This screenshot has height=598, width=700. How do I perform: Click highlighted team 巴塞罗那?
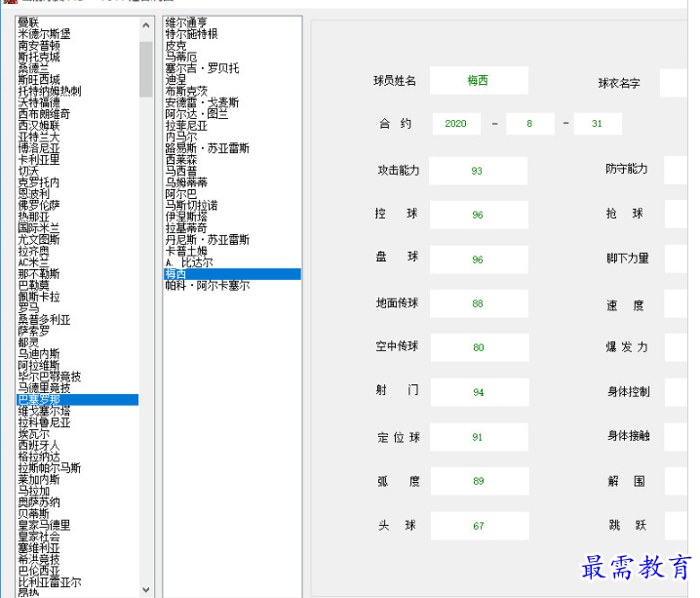pyautogui.click(x=77, y=400)
